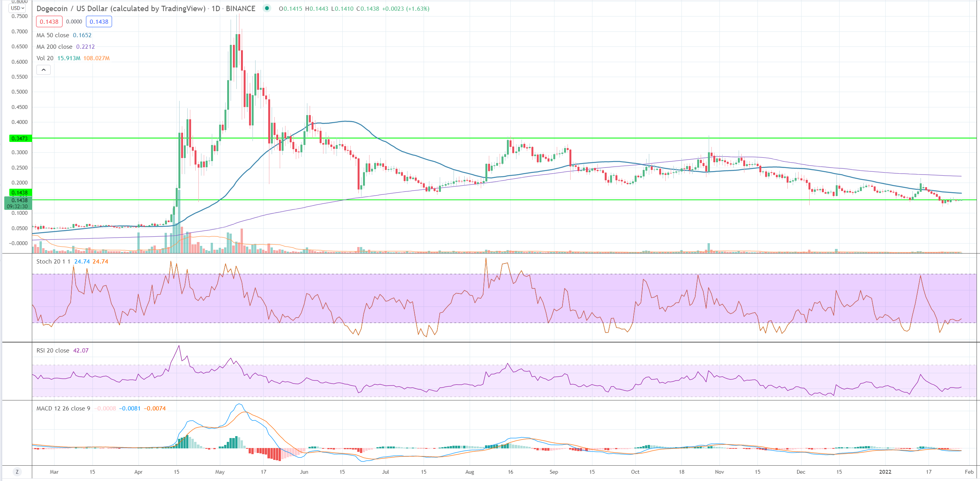Image resolution: width=980 pixels, height=481 pixels.
Task: Open the USD currency dropdown
Action: tap(18, 8)
